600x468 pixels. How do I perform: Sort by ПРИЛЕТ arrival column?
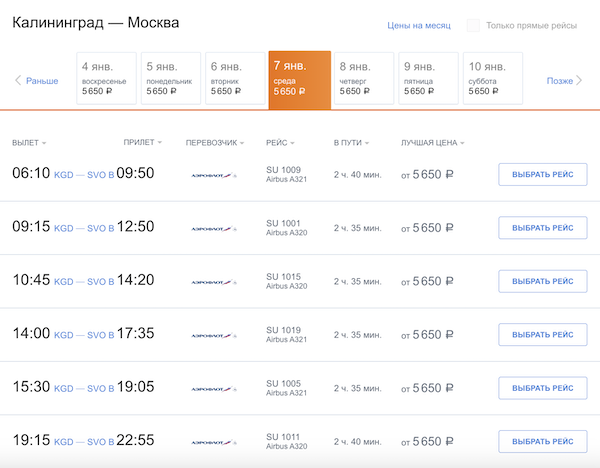[x=142, y=143]
